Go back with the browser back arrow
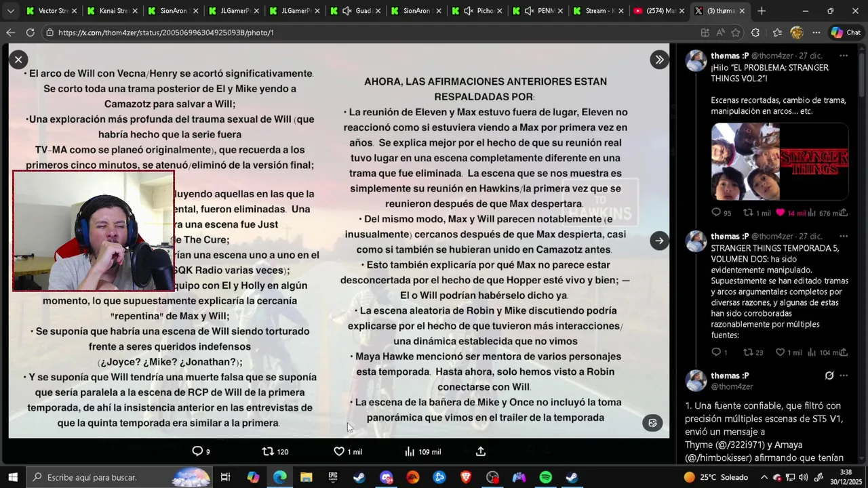868x488 pixels. [10, 33]
